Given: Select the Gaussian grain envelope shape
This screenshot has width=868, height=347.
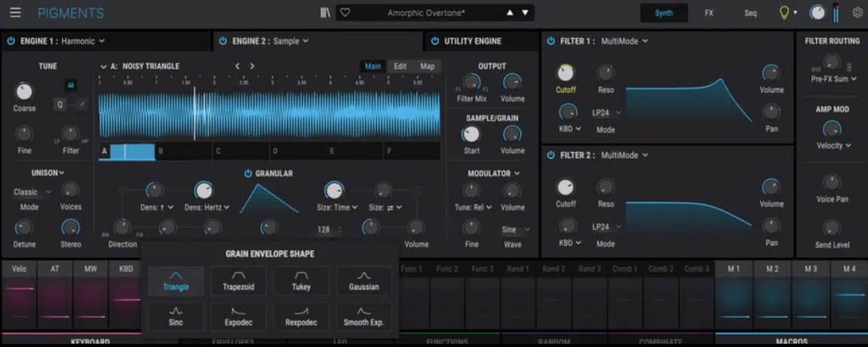Looking at the screenshot, I should click(x=364, y=281).
